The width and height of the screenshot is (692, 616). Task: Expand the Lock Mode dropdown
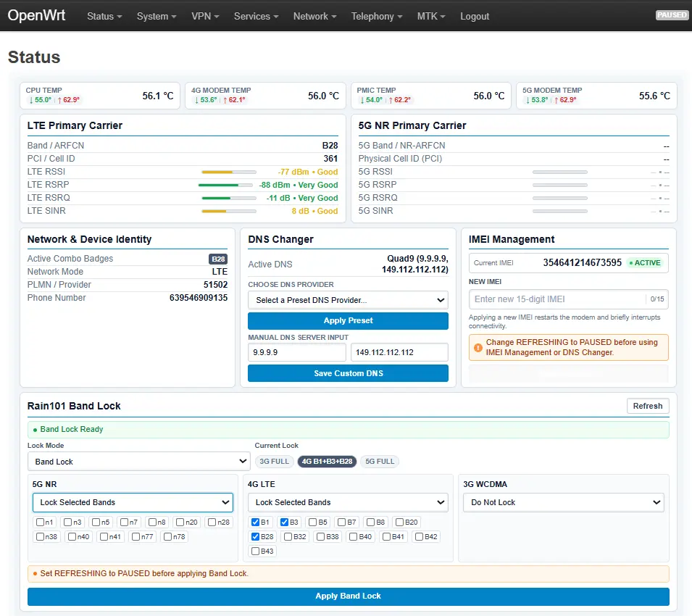138,462
